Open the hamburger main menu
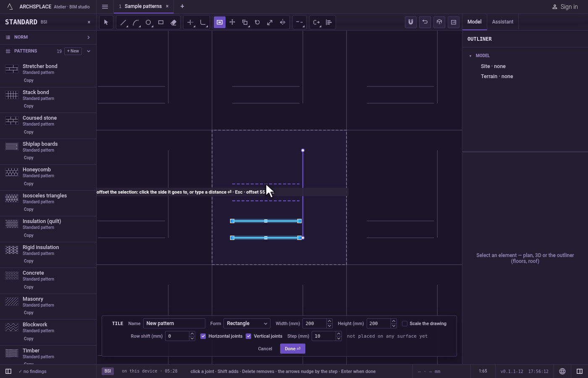Viewport: 588px width, 378px height. [105, 6]
